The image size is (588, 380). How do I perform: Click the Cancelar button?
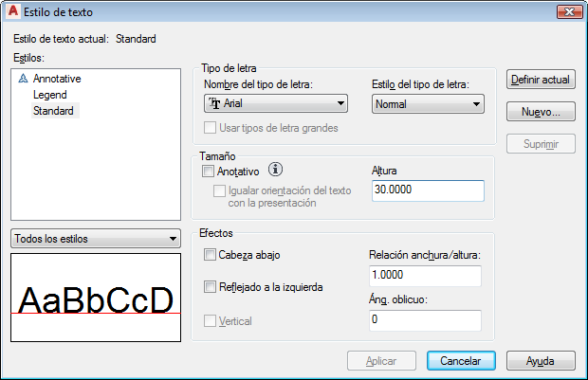click(x=461, y=360)
